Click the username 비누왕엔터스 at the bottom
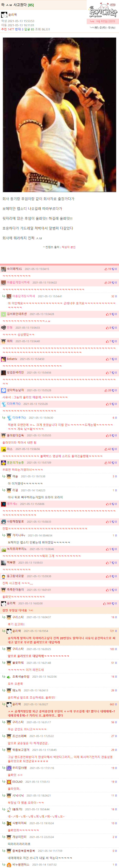This screenshot has height=868, width=119. pyautogui.click(x=21, y=865)
